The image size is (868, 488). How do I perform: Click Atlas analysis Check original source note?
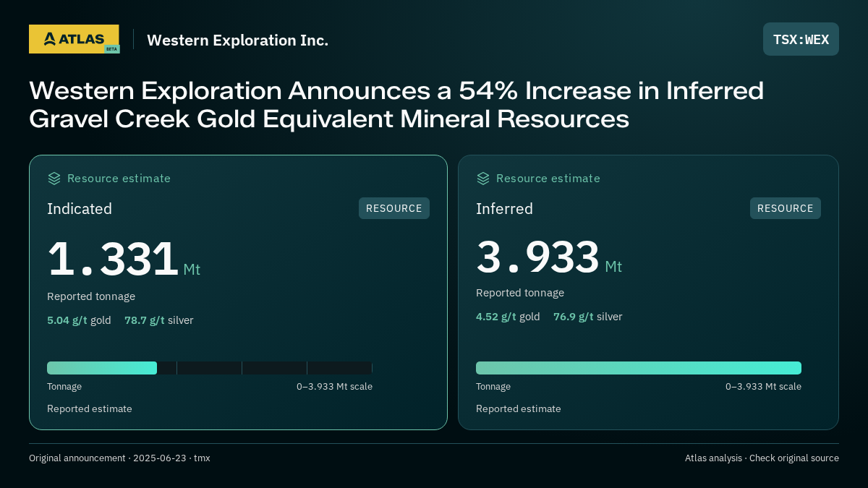tap(762, 458)
